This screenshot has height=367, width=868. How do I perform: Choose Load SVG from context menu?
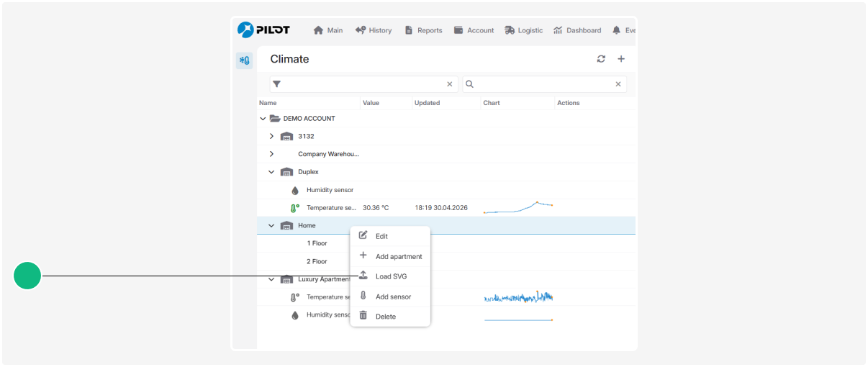tap(390, 276)
